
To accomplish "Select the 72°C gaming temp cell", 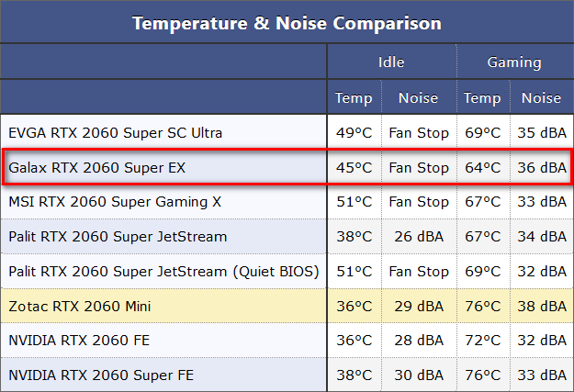I will click(x=482, y=341).
